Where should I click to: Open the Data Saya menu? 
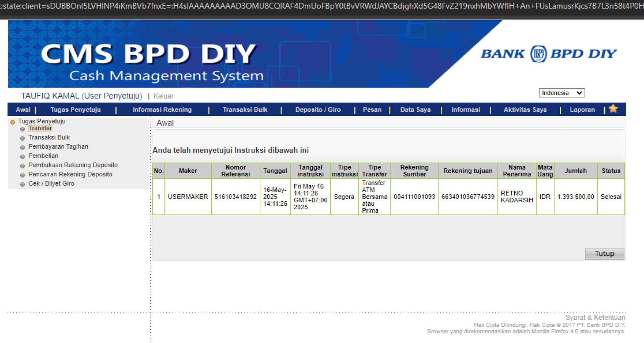415,110
